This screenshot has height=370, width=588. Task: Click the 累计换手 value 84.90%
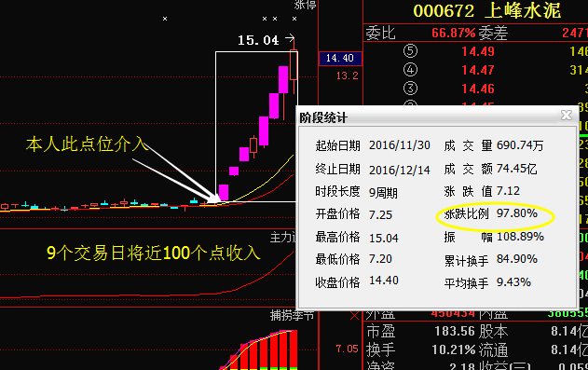(x=517, y=259)
